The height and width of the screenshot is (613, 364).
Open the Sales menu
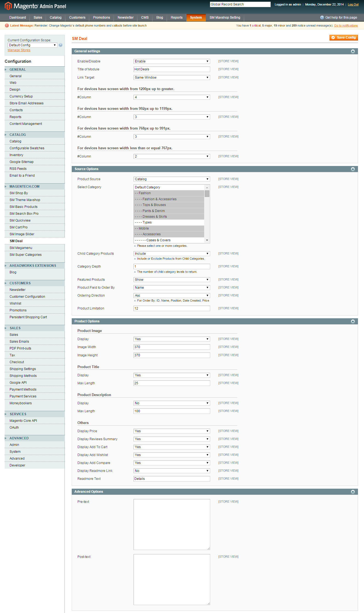click(38, 18)
